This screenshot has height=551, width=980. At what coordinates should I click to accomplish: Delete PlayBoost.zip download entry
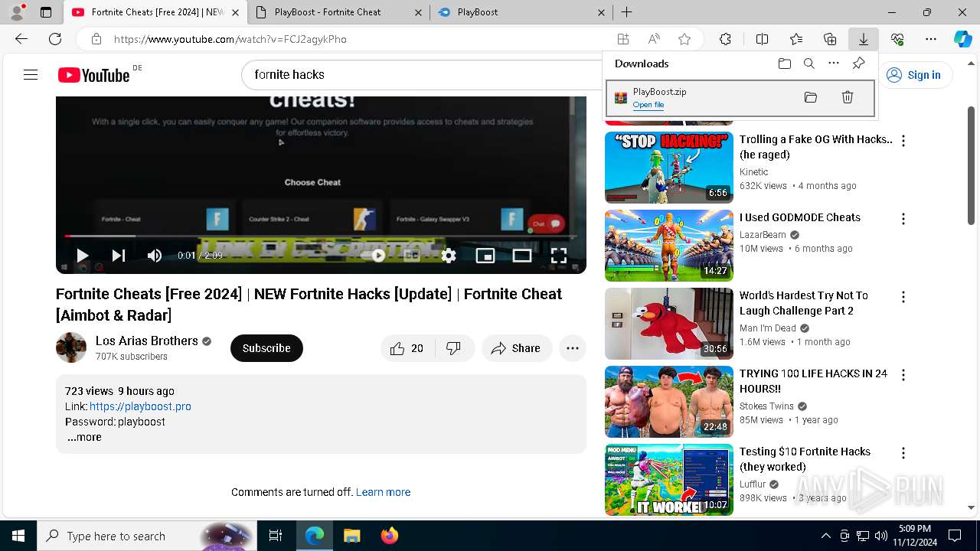coord(848,97)
